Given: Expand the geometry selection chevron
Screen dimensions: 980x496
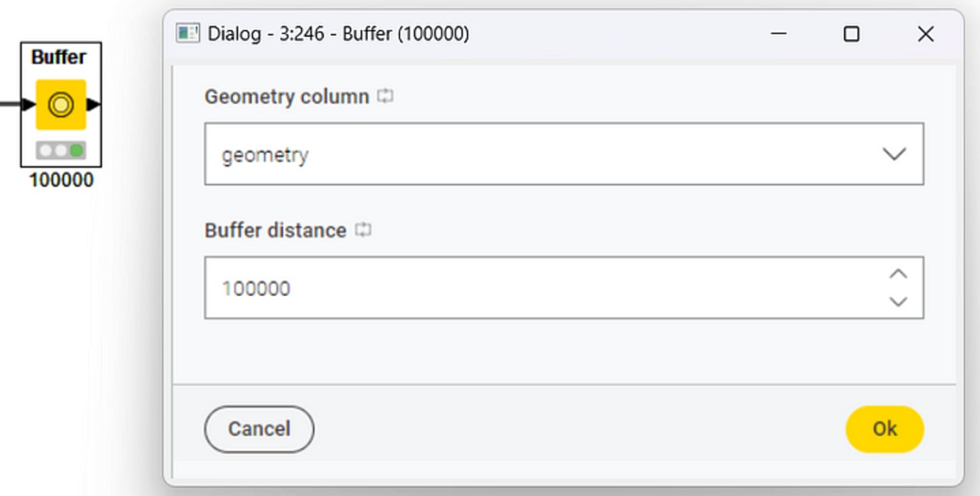Looking at the screenshot, I should (x=895, y=154).
